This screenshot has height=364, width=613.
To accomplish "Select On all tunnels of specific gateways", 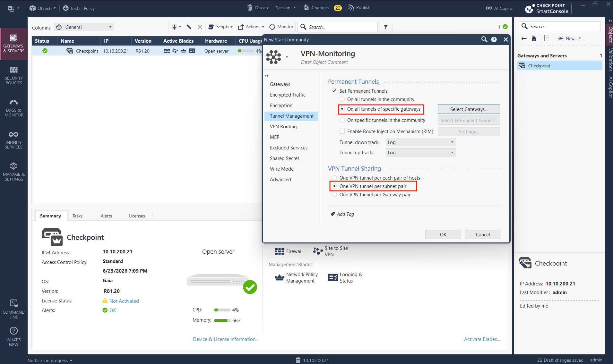I will coord(342,109).
